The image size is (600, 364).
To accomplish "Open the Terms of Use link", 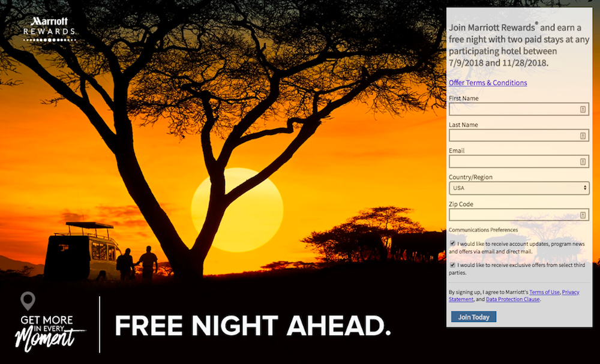I will 544,292.
